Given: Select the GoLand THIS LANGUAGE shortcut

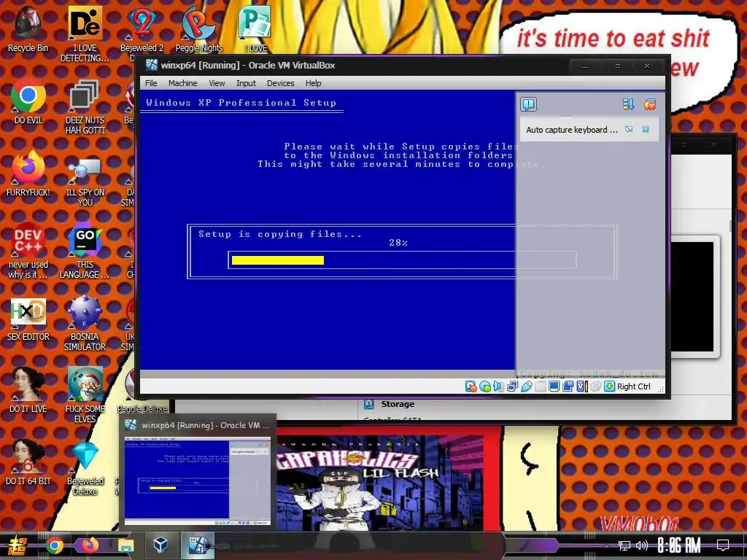Looking at the screenshot, I should pyautogui.click(x=85, y=251).
